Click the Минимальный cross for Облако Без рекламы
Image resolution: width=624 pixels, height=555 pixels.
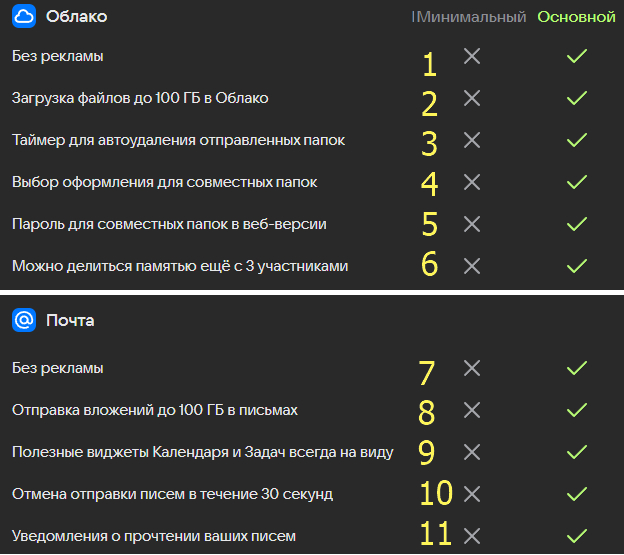pyautogui.click(x=473, y=57)
